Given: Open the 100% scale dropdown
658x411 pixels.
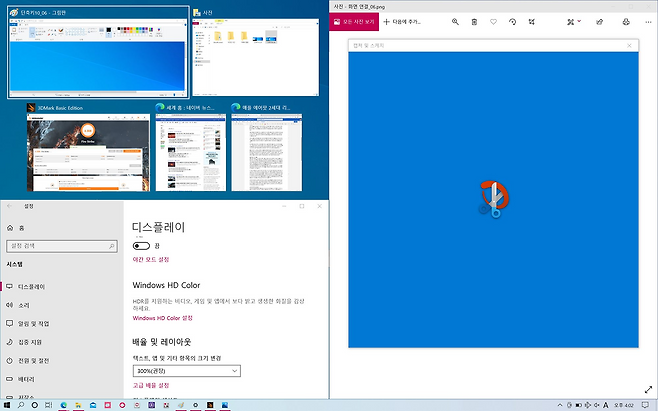Looking at the screenshot, I should [186, 371].
